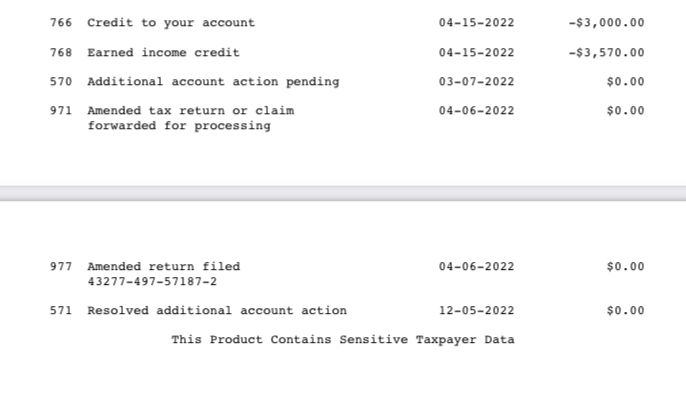Select 'Credit to your account' text
Image resolution: width=686 pixels, height=396 pixels.
pyautogui.click(x=171, y=23)
